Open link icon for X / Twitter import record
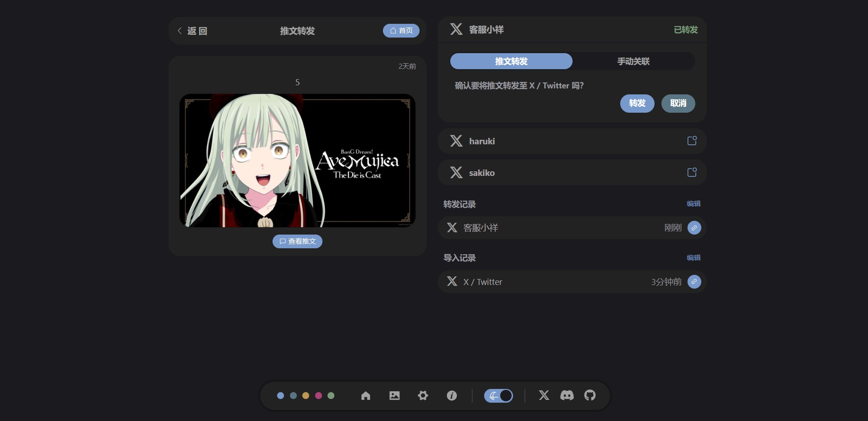Image resolution: width=868 pixels, height=421 pixels. click(694, 282)
